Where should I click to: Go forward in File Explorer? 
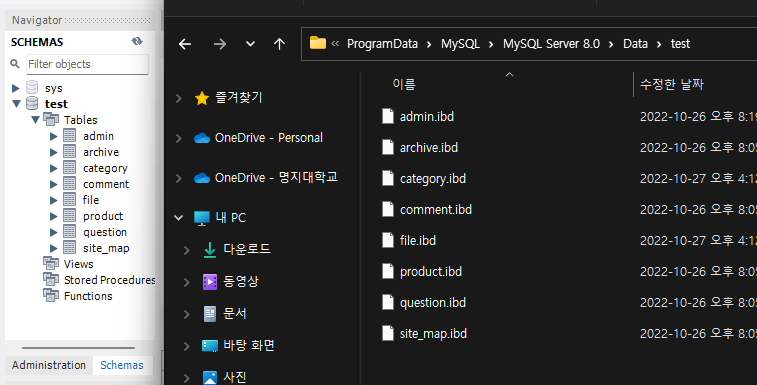(220, 44)
